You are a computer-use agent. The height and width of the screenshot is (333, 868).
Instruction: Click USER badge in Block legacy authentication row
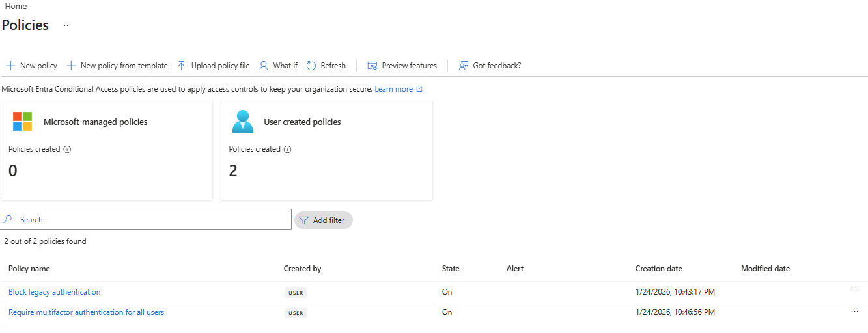296,293
